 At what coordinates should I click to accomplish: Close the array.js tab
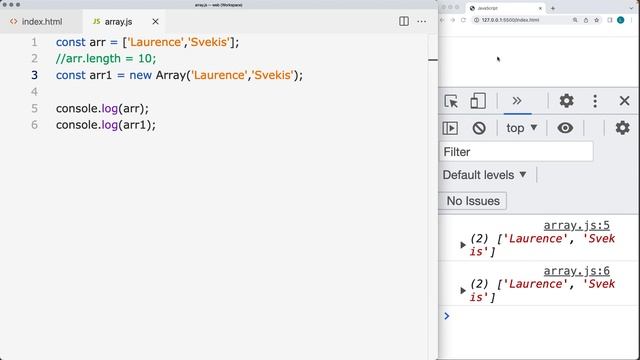pyautogui.click(x=155, y=22)
